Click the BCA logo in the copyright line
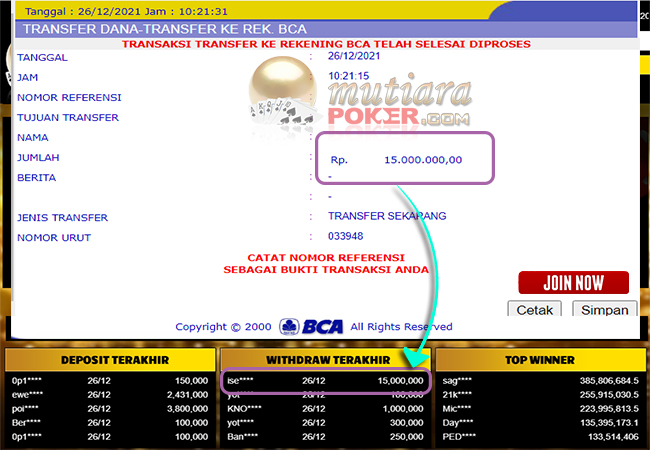The image size is (650, 450). point(311,327)
